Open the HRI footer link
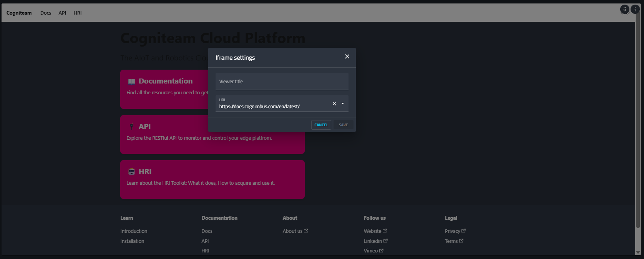This screenshot has width=644, height=259. click(x=206, y=251)
